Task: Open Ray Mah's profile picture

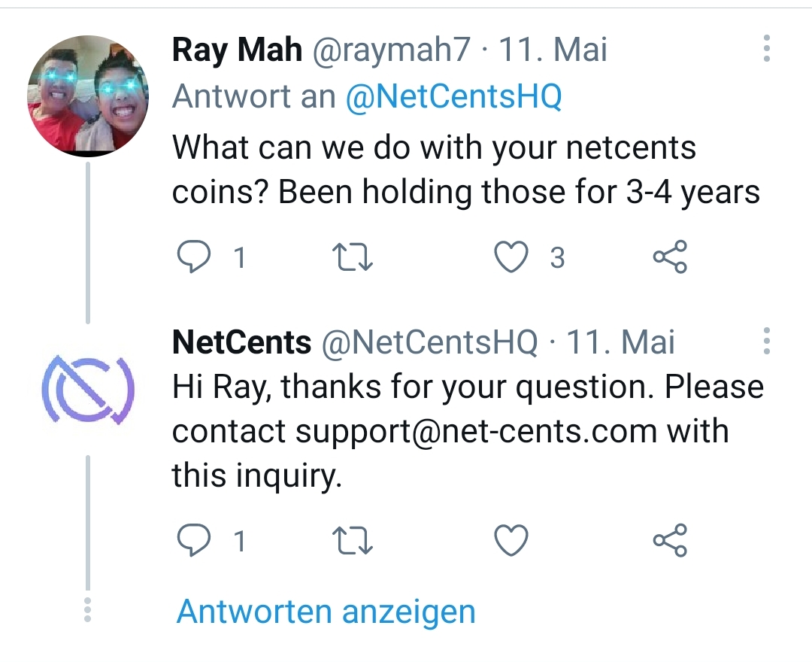Action: [88, 96]
